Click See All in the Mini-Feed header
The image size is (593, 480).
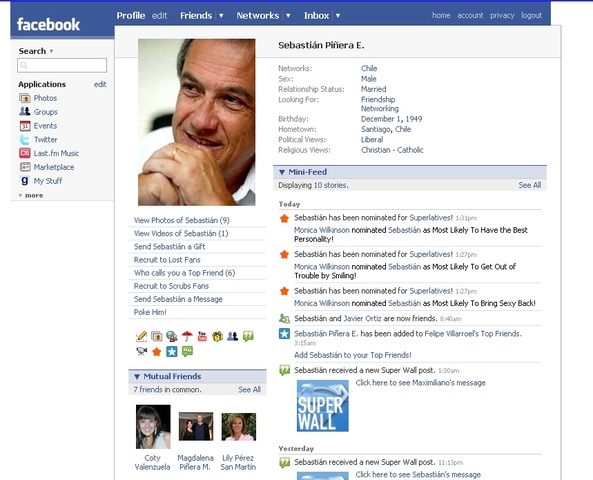click(x=529, y=185)
